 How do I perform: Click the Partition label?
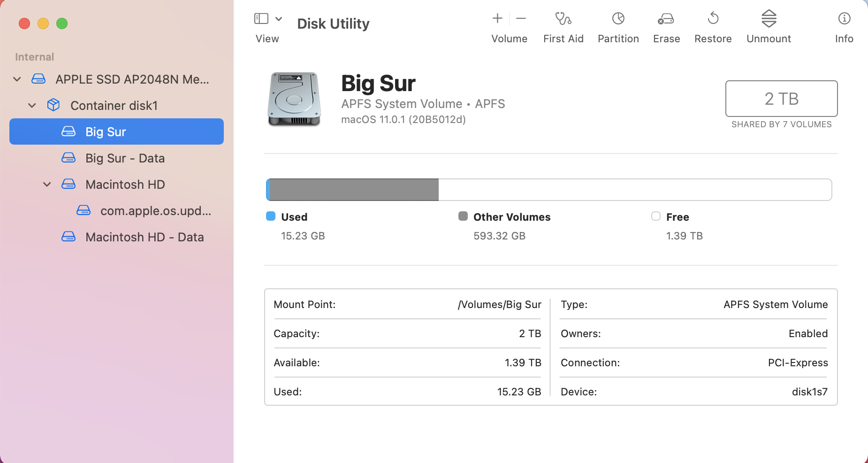click(618, 39)
